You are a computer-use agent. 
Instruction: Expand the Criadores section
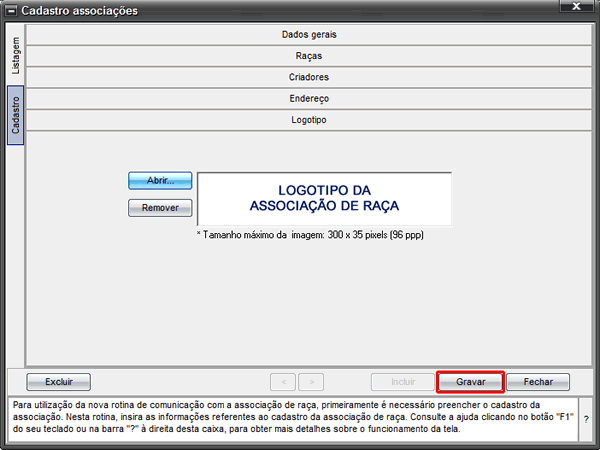tap(309, 77)
